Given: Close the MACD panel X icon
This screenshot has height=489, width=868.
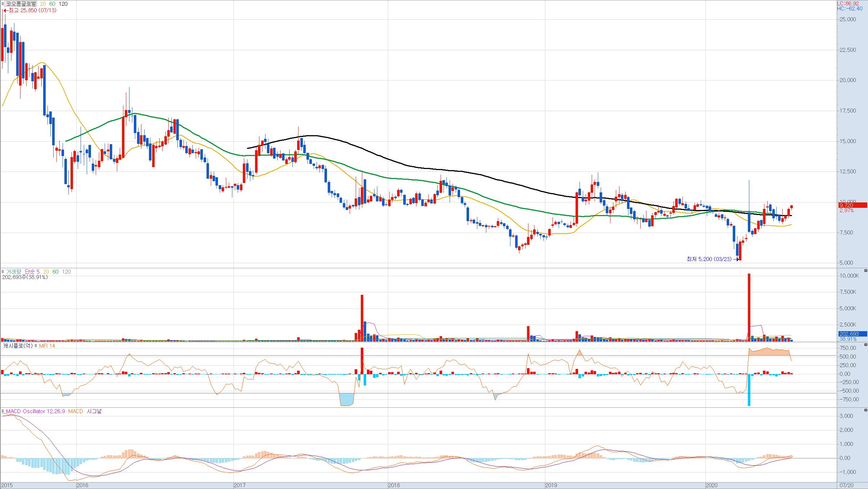Looking at the screenshot, I should (865, 410).
